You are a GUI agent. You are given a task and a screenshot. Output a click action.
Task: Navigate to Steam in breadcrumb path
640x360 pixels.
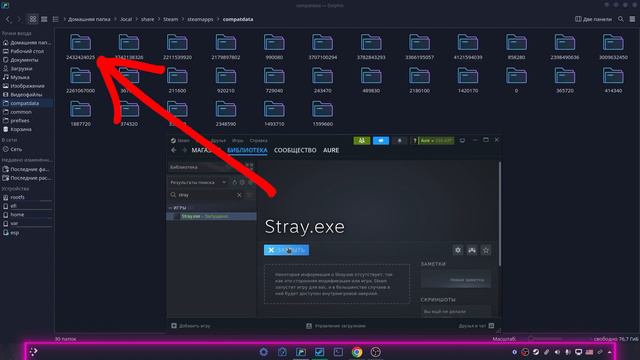(x=171, y=19)
